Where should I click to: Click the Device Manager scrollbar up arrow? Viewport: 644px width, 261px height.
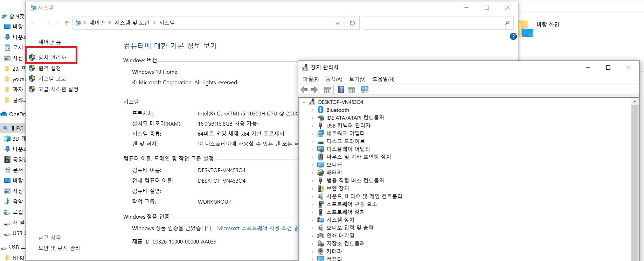635,101
